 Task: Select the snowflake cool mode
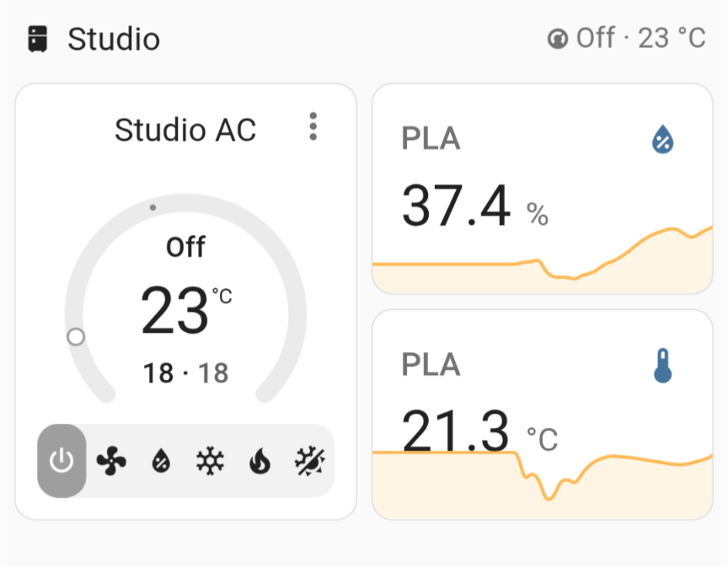tap(210, 461)
